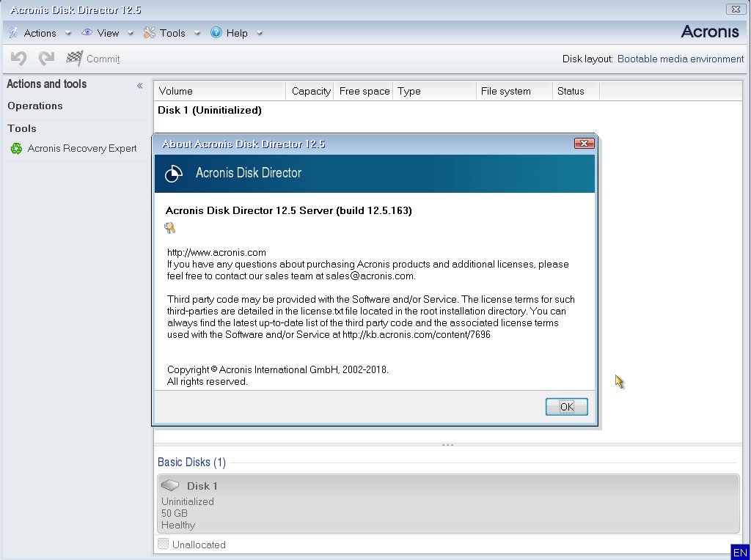751x560 pixels.
Task: Click the Tools section heading in sidebar
Action: (22, 128)
